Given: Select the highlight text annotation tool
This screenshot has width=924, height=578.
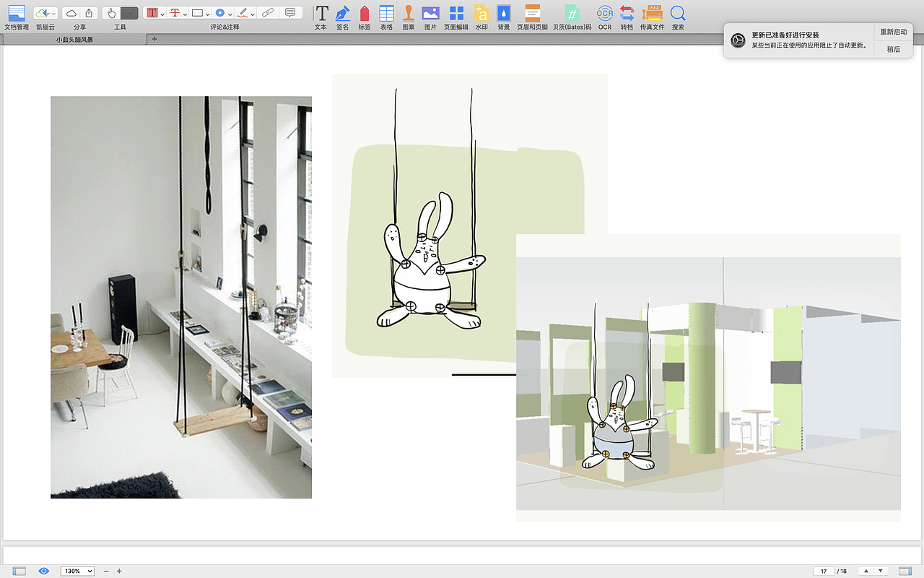Looking at the screenshot, I should 152,13.
